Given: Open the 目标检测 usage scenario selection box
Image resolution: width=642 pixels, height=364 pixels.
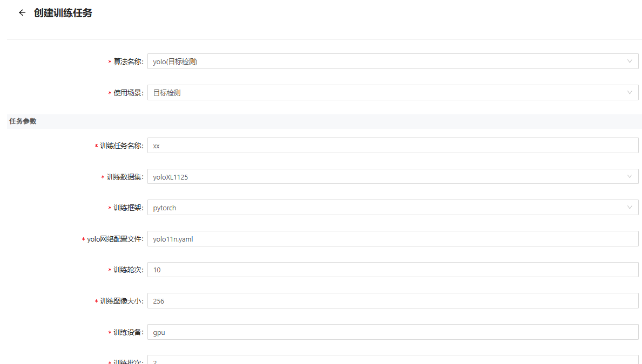Looking at the screenshot, I should [x=378, y=93].
